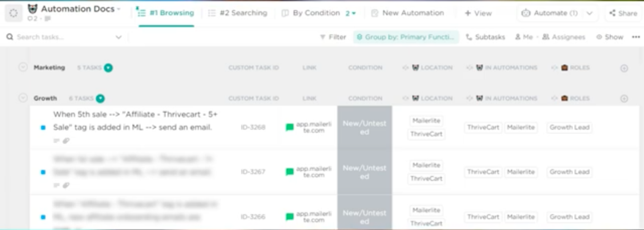Click the blue status square of ID-3268 task

pyautogui.click(x=43, y=127)
